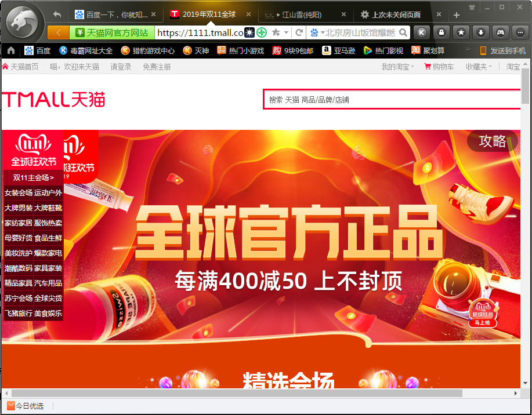Expand the 我的淘宝 dropdown menu
The width and height of the screenshot is (532, 415).
pos(396,67)
